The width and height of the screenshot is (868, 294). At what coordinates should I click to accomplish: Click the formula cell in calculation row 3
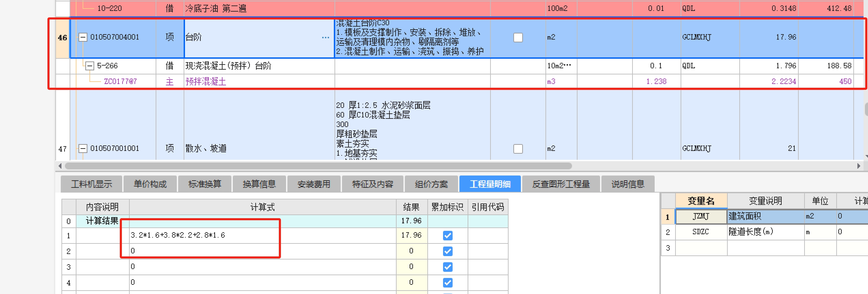[262, 267]
